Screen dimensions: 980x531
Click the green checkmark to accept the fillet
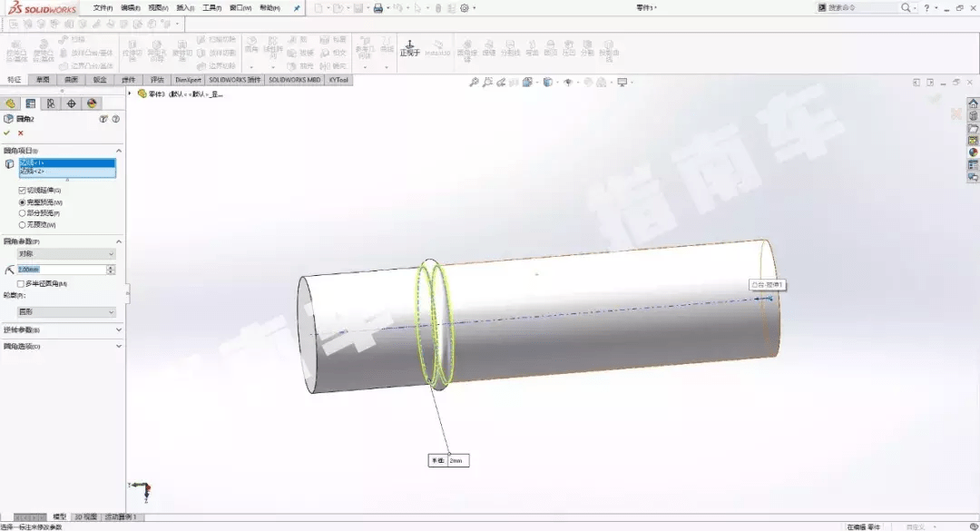click(x=7, y=133)
